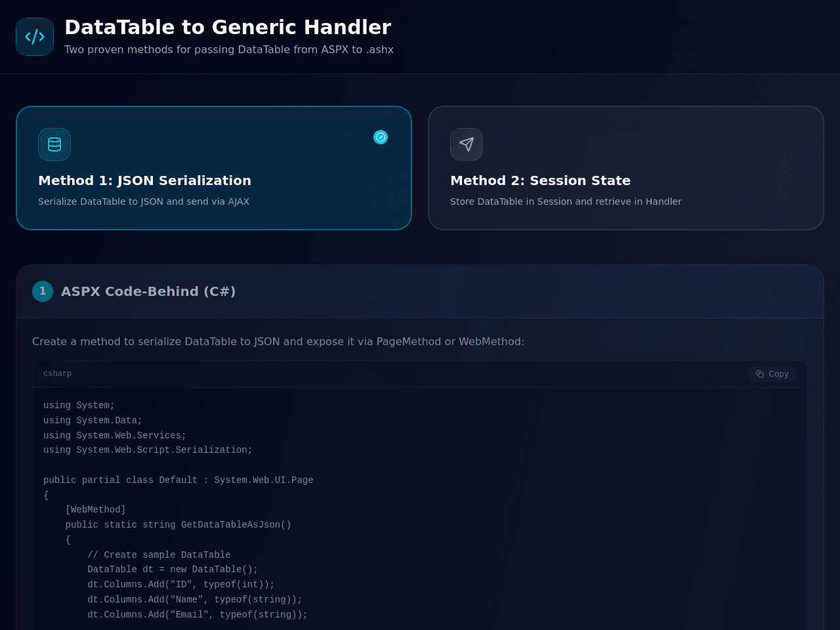Switch to Method 2: Session State card
This screenshot has height=630, width=840.
[626, 168]
